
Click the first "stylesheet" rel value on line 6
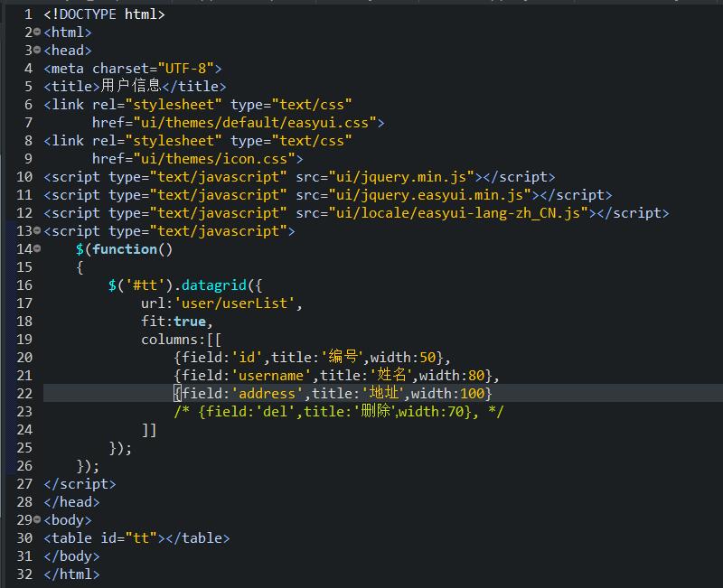[174, 105]
